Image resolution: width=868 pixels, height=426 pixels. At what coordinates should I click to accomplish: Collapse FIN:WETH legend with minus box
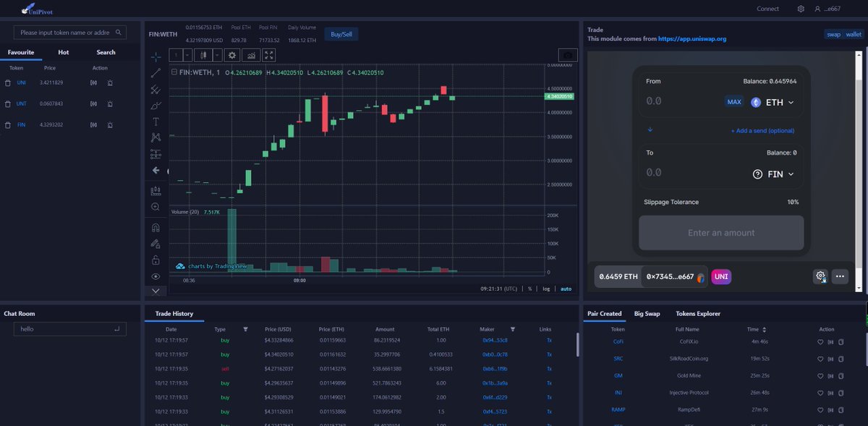coord(174,72)
